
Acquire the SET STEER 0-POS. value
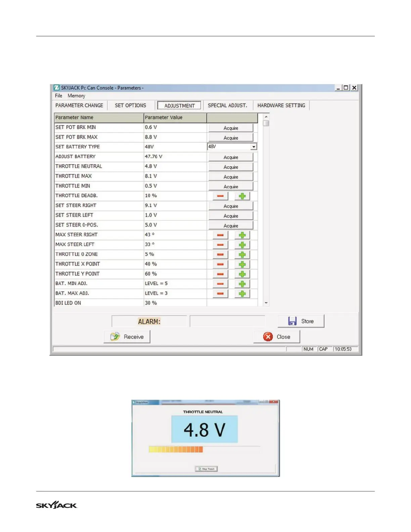(231, 225)
